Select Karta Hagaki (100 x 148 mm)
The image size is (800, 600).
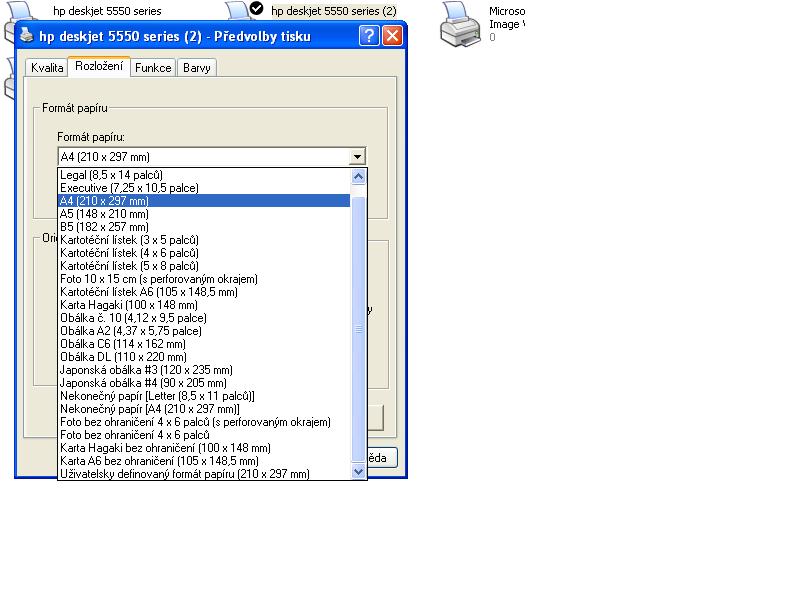(x=128, y=305)
